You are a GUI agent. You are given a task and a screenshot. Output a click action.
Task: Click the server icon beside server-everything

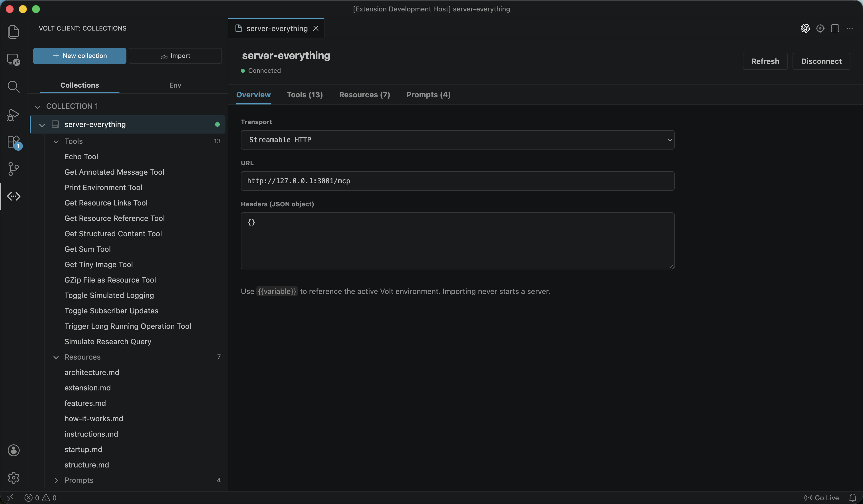pyautogui.click(x=55, y=124)
